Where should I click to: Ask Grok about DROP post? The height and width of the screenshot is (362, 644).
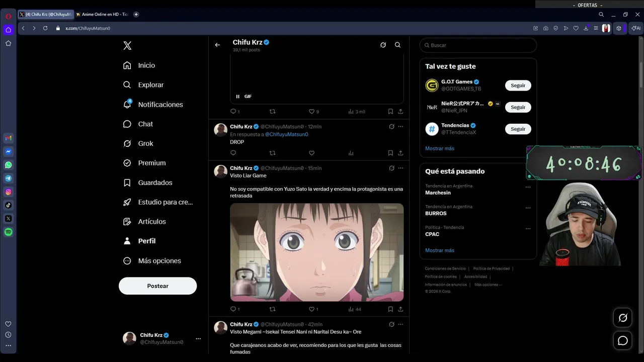(391, 127)
